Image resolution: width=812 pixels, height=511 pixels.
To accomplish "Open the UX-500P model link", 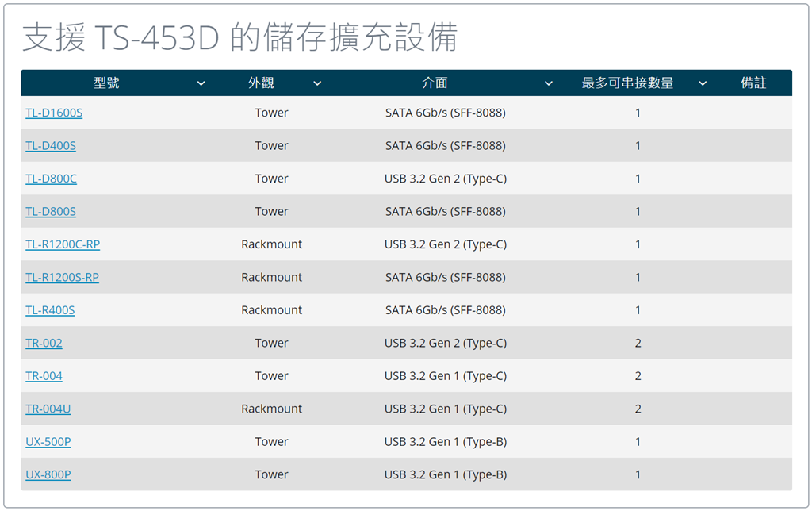I will tap(48, 441).
